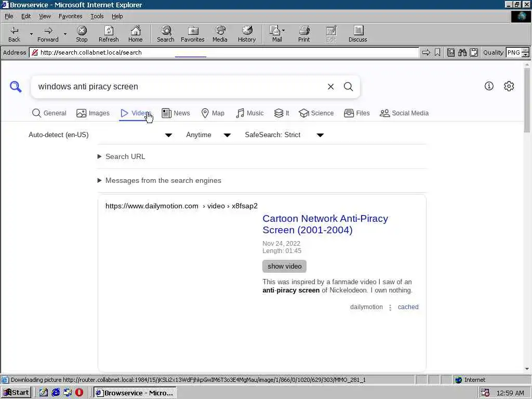Open the Anytime time range dropdown
The image size is (532, 399).
pyautogui.click(x=208, y=135)
